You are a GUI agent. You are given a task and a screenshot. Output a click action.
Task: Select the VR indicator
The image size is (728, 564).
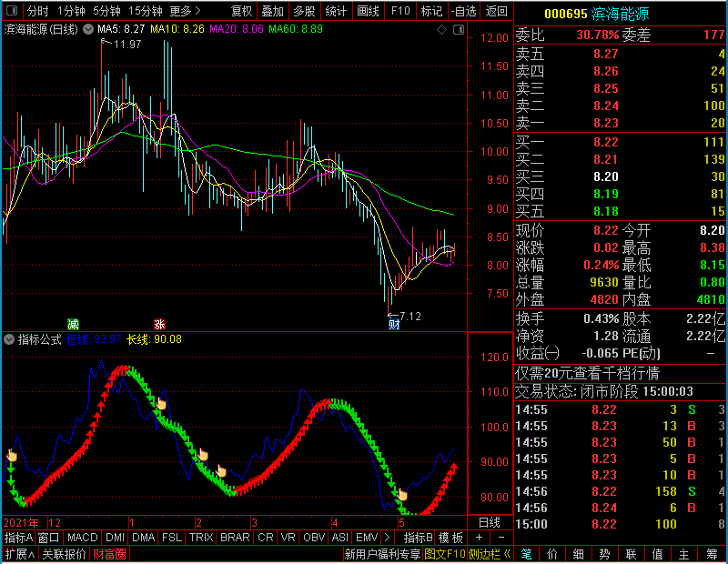288,538
